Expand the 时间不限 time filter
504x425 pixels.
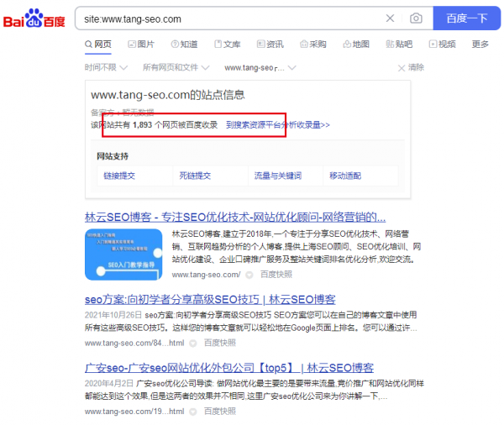[106, 67]
